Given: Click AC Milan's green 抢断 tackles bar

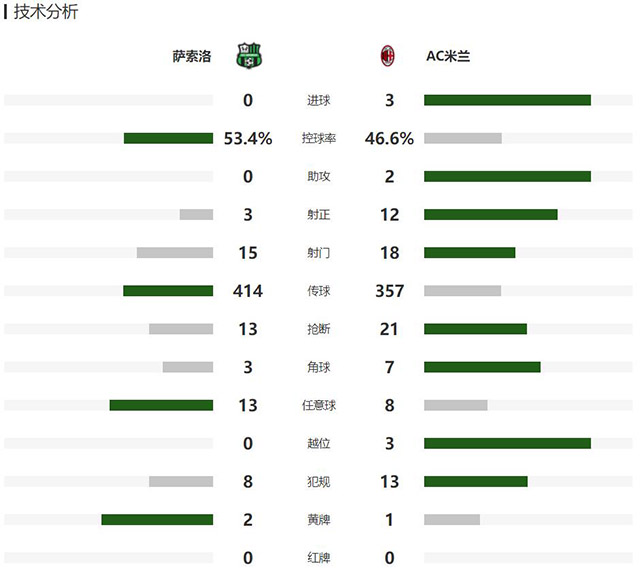Looking at the screenshot, I should [475, 329].
